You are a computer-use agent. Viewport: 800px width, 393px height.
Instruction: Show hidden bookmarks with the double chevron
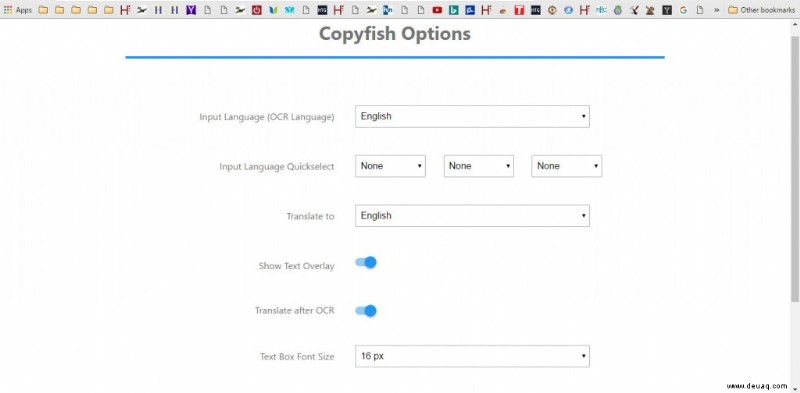point(716,10)
